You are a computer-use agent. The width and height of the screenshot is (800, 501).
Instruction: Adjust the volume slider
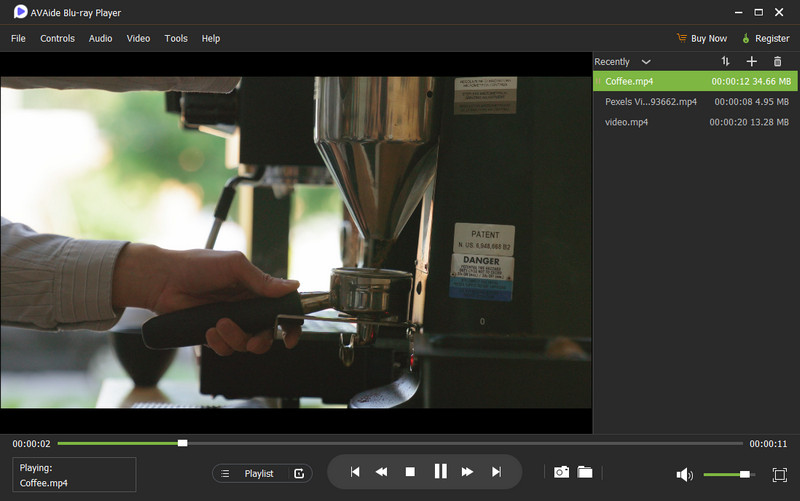pyautogui.click(x=744, y=474)
